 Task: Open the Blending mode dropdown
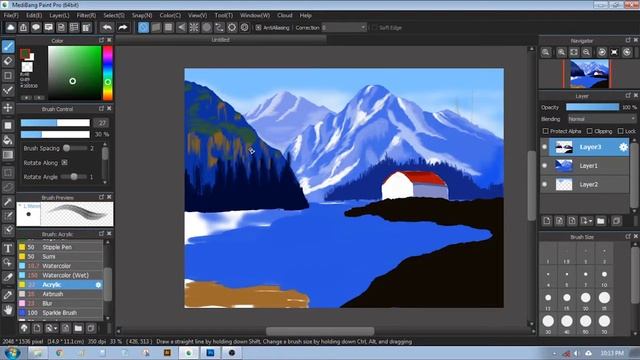click(x=602, y=119)
